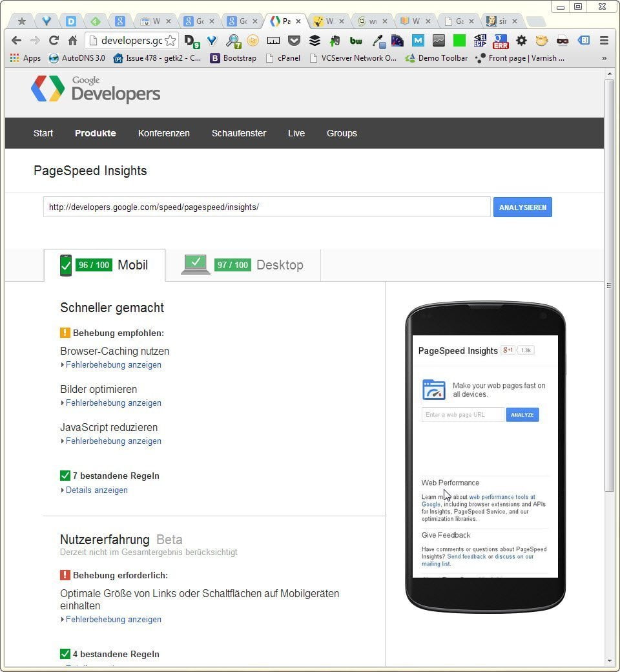Open the Groups navigation item
Viewport: 620px width, 672px height.
coord(342,133)
